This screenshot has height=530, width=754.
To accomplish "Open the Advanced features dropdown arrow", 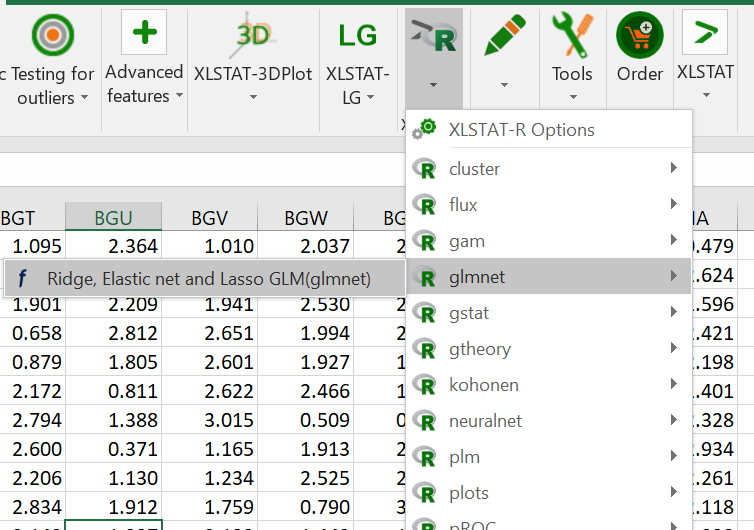I will coord(179,97).
